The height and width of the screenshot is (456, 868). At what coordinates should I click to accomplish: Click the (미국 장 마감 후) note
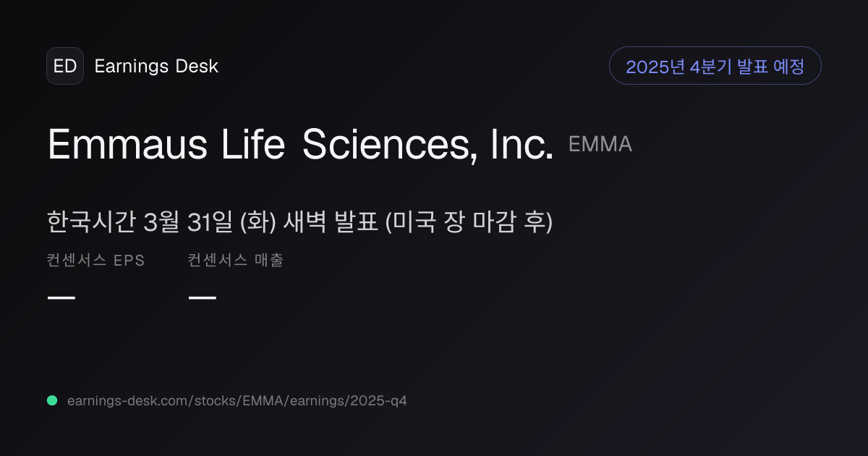coord(469,222)
